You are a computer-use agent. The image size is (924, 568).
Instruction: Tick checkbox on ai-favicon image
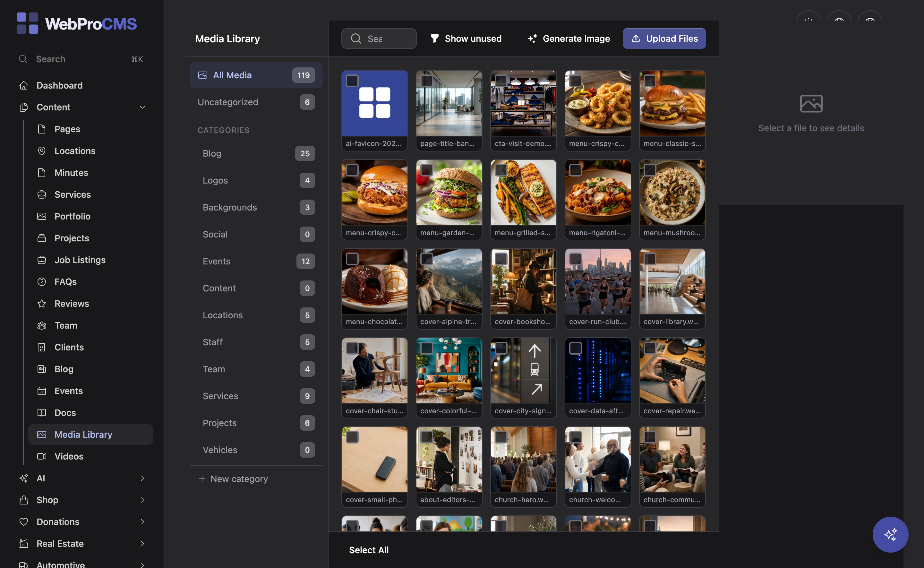coord(352,81)
